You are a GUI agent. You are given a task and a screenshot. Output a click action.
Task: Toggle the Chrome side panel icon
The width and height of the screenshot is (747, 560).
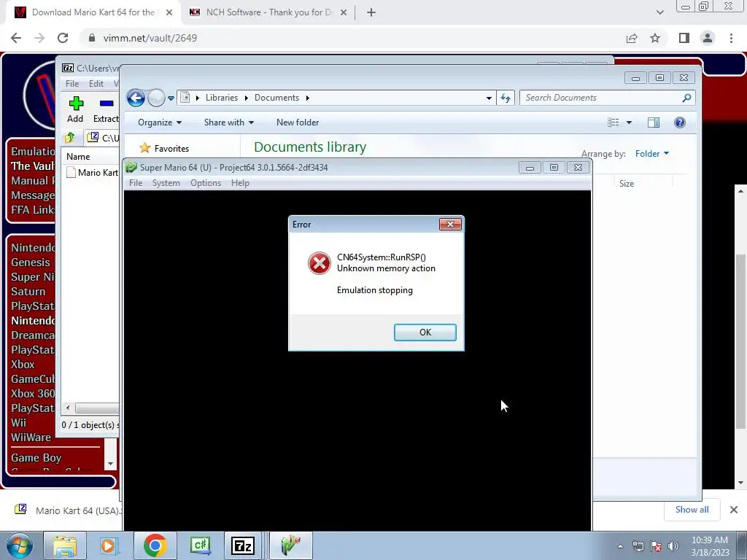coord(684,38)
